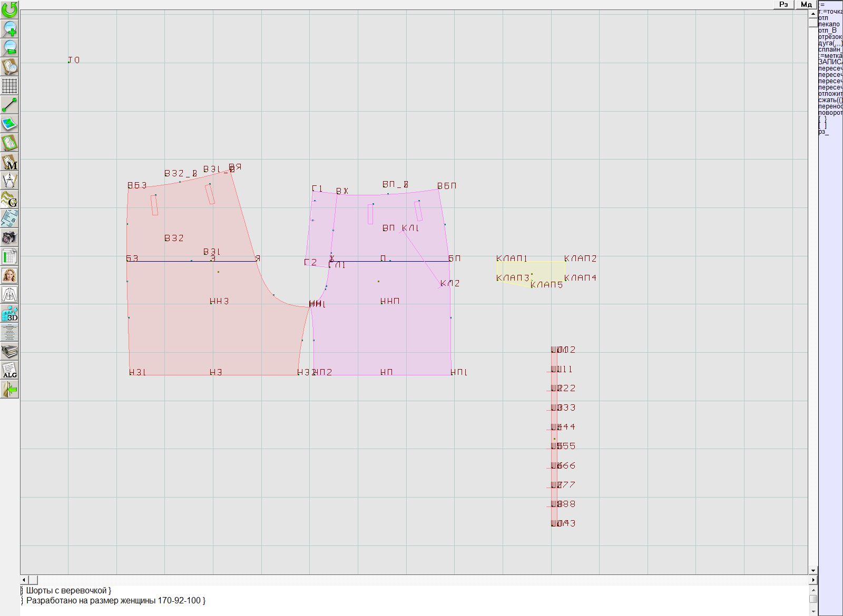
Task: Click the Мд button at top right
Action: 806,4
